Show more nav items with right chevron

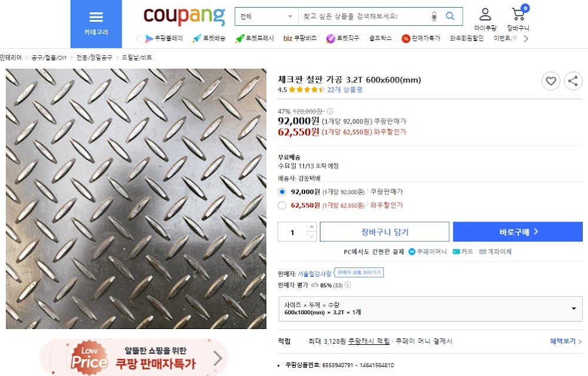526,39
